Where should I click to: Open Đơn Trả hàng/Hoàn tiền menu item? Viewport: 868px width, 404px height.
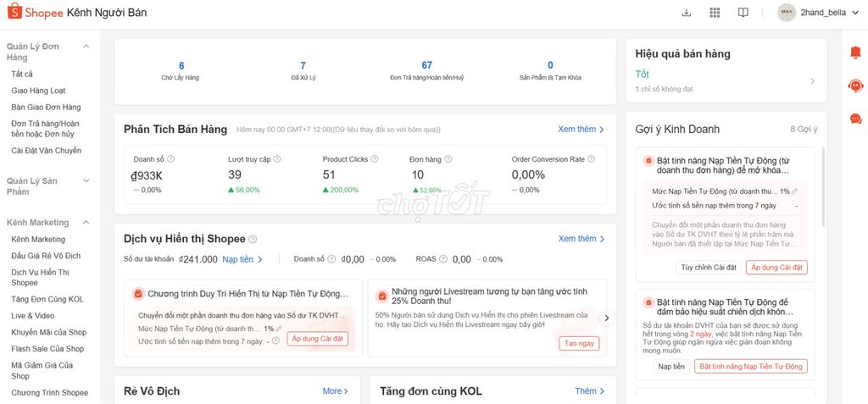pos(46,129)
